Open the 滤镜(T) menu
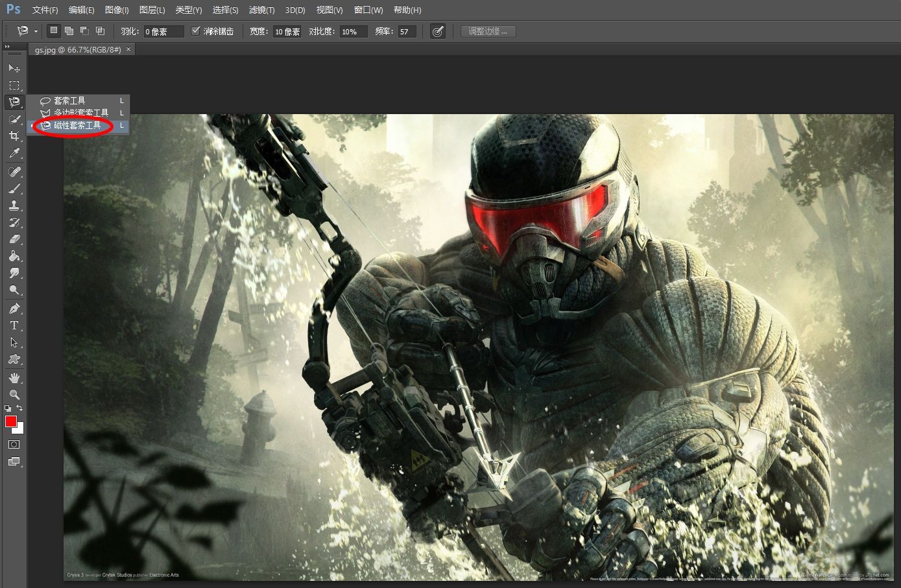The image size is (901, 588). 261,10
